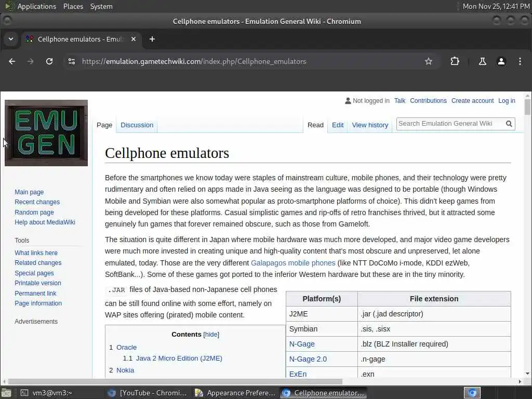Jump to Nokia section in contents
The image size is (532, 399).
click(125, 370)
